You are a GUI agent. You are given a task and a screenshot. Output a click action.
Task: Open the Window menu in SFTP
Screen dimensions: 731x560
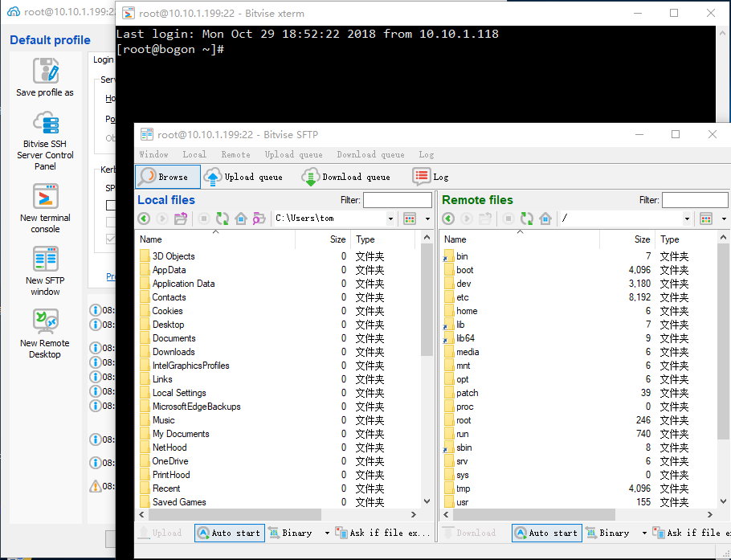click(153, 154)
